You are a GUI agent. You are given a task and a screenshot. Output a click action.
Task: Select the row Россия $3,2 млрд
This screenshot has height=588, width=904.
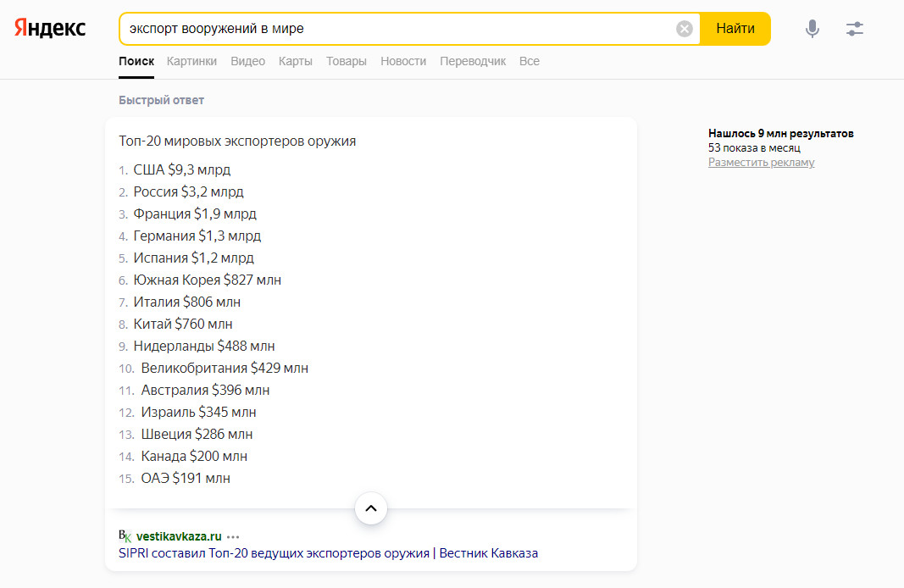(189, 192)
